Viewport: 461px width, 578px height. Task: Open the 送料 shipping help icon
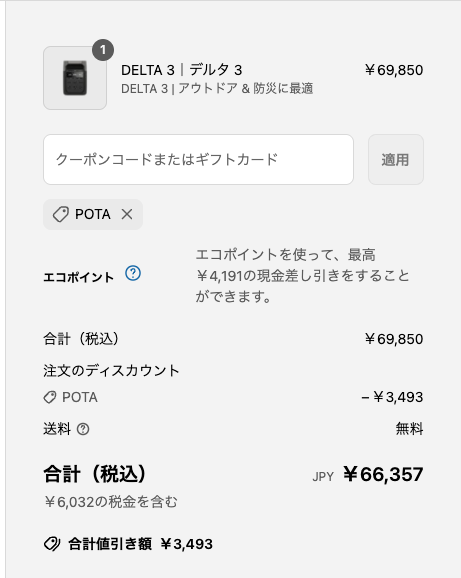83,429
